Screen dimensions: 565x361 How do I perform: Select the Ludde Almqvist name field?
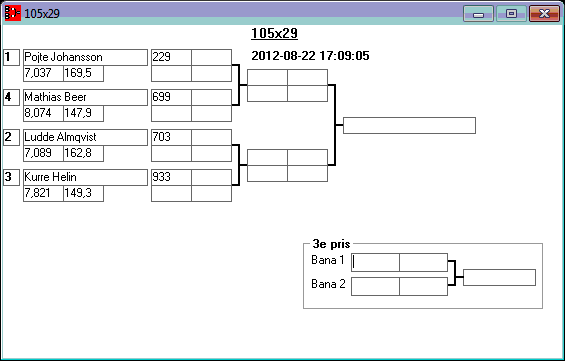click(x=85, y=138)
